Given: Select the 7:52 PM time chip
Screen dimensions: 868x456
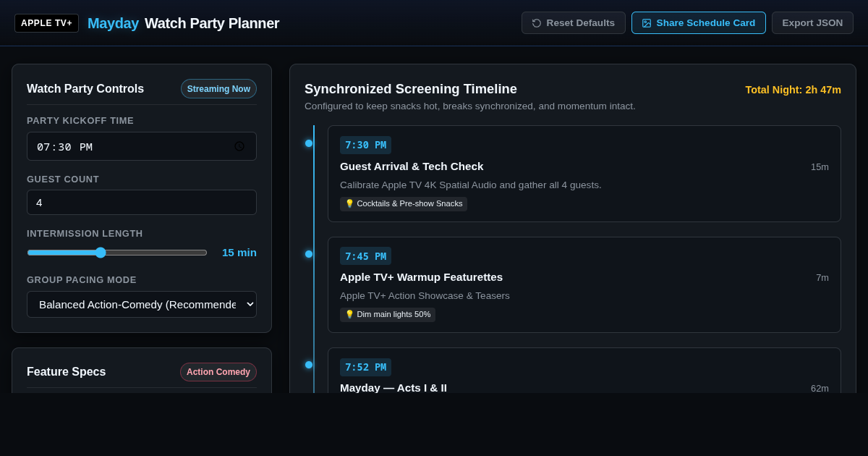Looking at the screenshot, I should (x=365, y=367).
